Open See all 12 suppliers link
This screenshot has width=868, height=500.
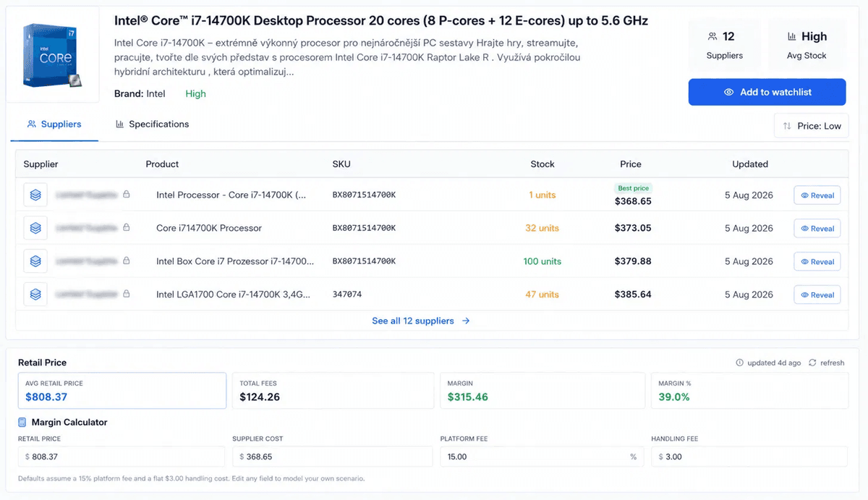point(421,321)
